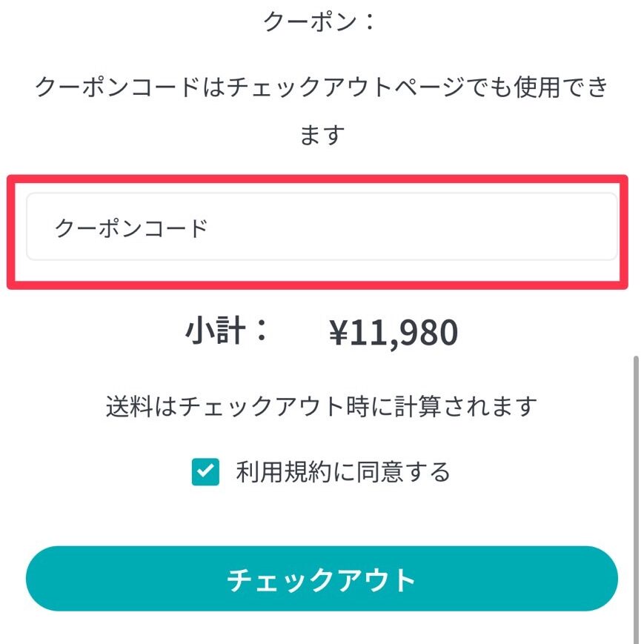The image size is (644, 644).
Task: Click the クーポンコード input field
Action: point(322,227)
